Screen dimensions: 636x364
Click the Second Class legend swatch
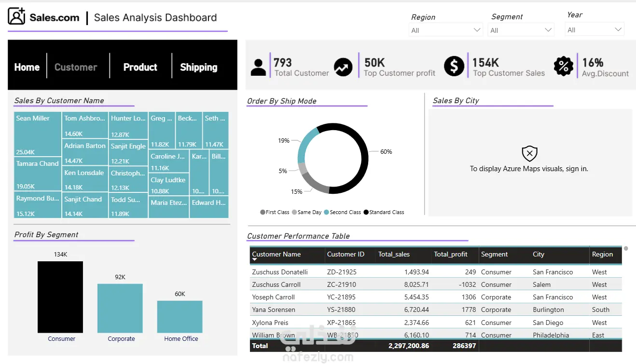coord(327,212)
